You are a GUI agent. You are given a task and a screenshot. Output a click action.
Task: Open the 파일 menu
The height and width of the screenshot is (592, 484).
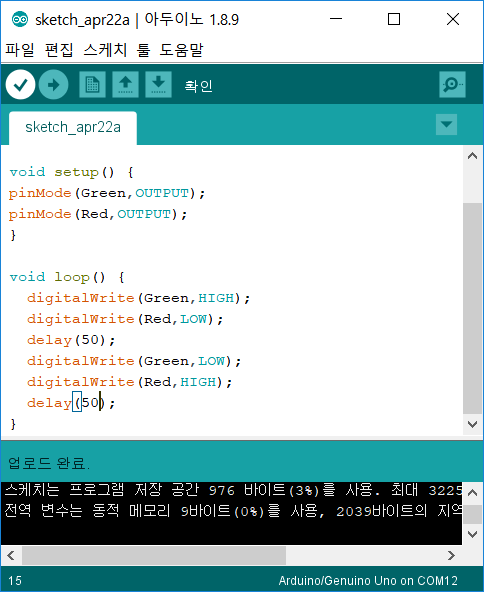coord(20,50)
